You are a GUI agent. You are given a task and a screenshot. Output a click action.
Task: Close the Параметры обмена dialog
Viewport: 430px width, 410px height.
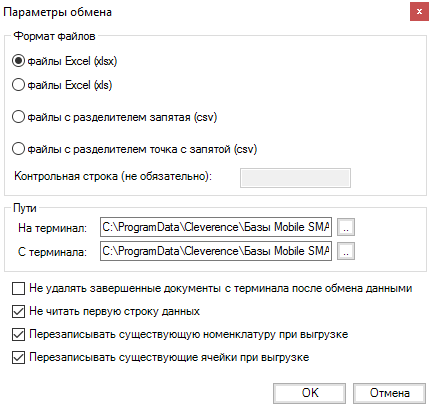419,12
